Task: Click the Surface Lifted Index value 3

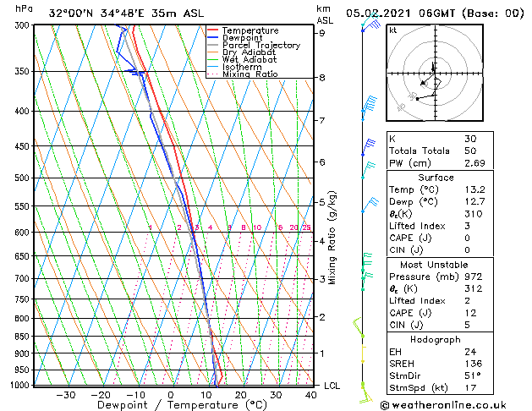Action: pyautogui.click(x=467, y=226)
